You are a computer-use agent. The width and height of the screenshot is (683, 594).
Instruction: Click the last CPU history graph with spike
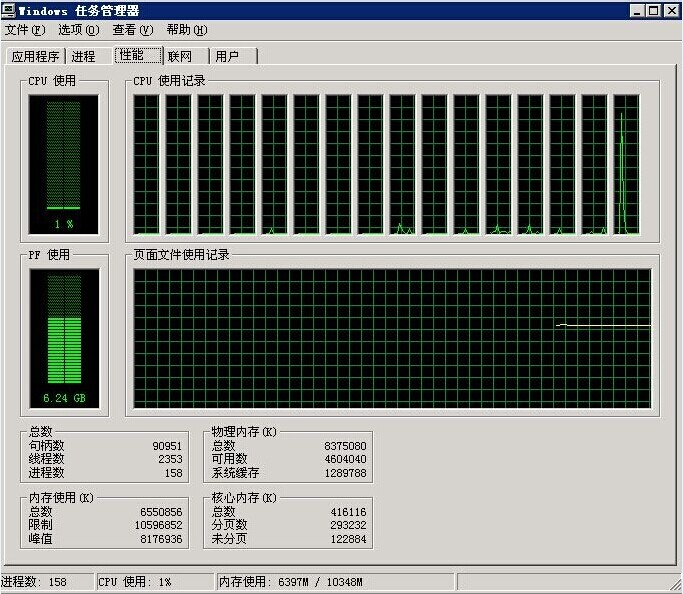point(626,165)
